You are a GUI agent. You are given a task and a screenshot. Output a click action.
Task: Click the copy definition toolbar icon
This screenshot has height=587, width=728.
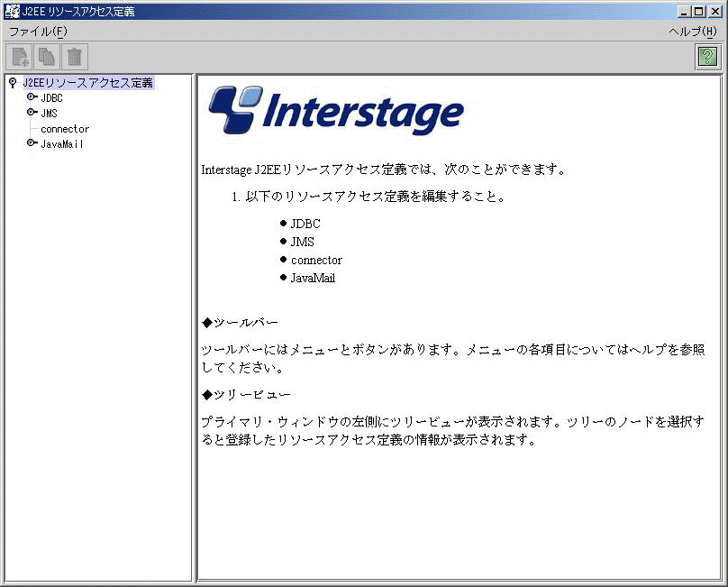point(47,57)
